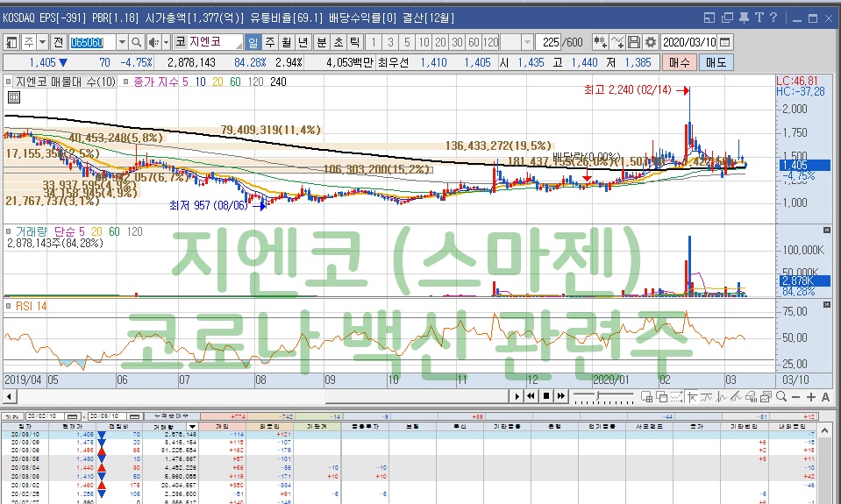Close the volume panel with X
The height and width of the screenshot is (504, 841).
[826, 230]
